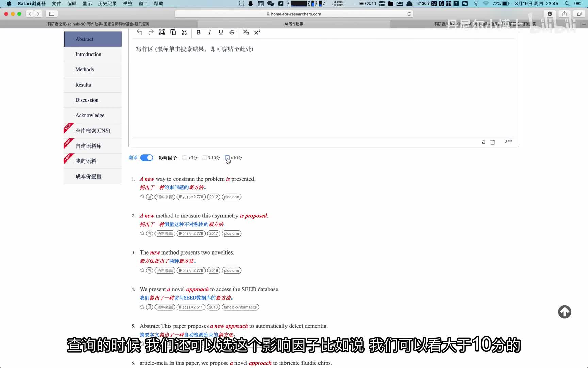Click the trash icon to clear writing area

point(492,142)
